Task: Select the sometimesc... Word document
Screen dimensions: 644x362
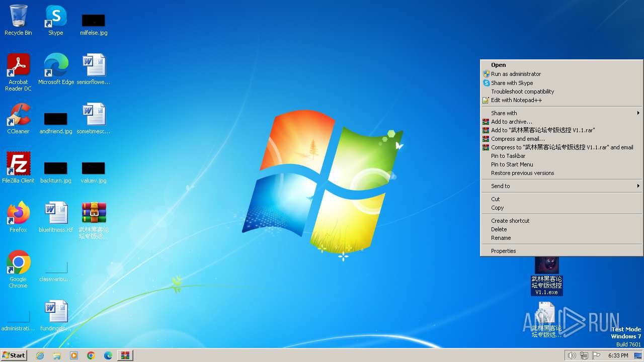Action: 94,119
